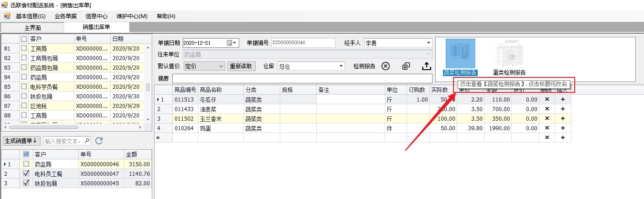The image size is (644, 199).
Task: Click the application icon in menu bar
Action: [x=7, y=16]
